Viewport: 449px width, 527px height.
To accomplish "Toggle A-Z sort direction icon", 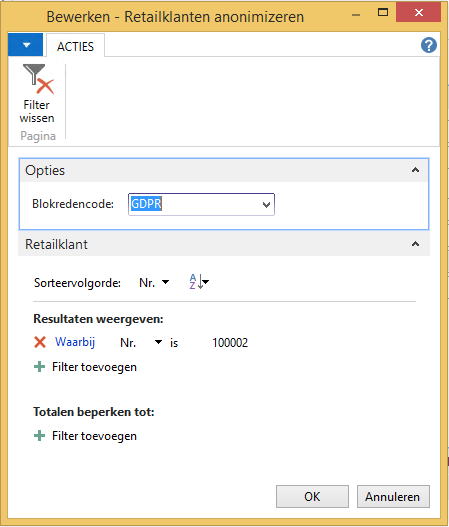I will (199, 282).
